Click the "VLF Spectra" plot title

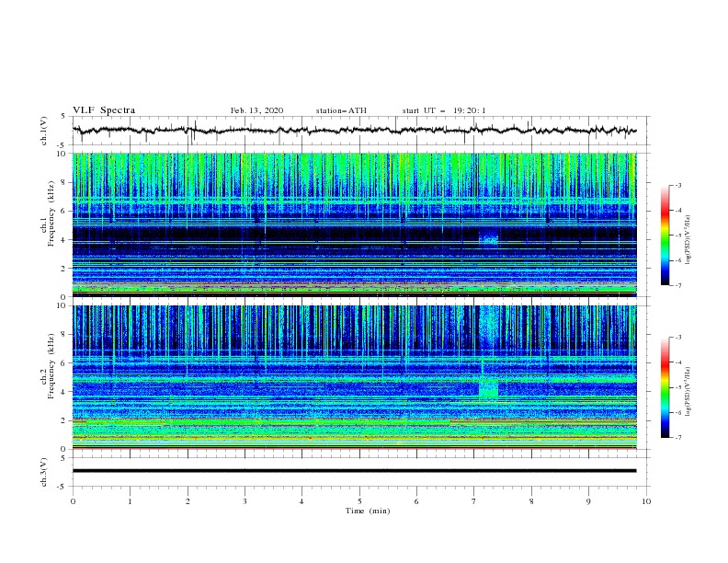(x=104, y=110)
